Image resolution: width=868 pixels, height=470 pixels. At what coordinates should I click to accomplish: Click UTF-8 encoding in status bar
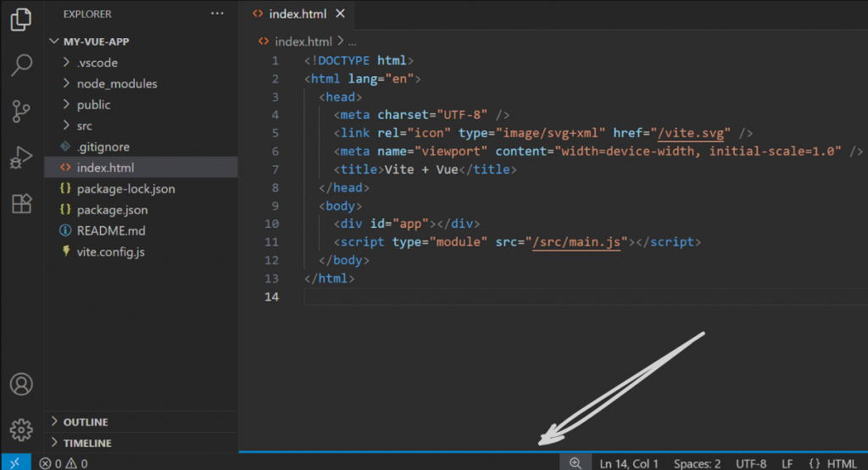[751, 463]
